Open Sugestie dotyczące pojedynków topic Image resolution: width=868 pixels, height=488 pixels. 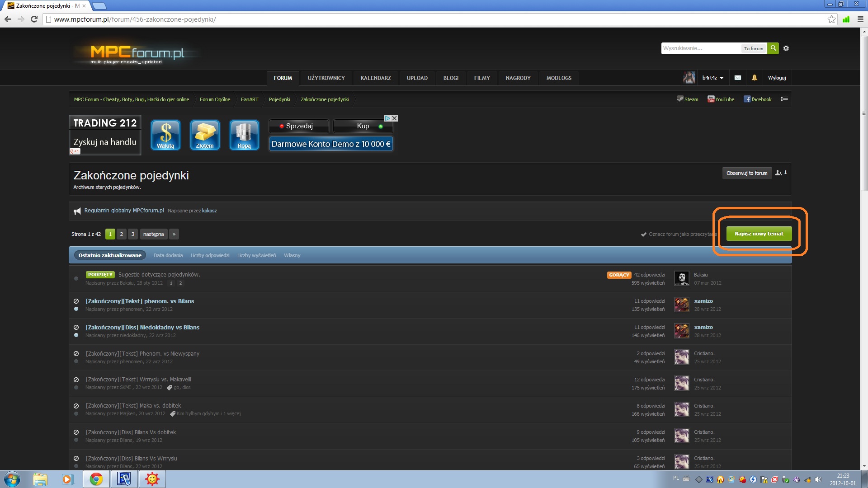tap(159, 275)
